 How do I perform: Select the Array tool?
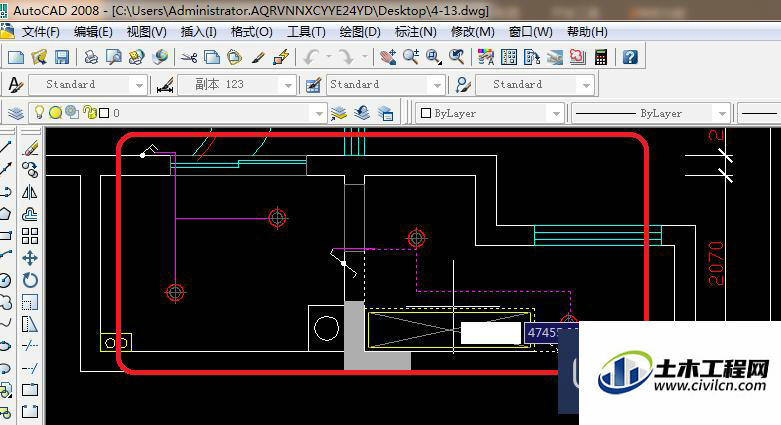[x=30, y=236]
